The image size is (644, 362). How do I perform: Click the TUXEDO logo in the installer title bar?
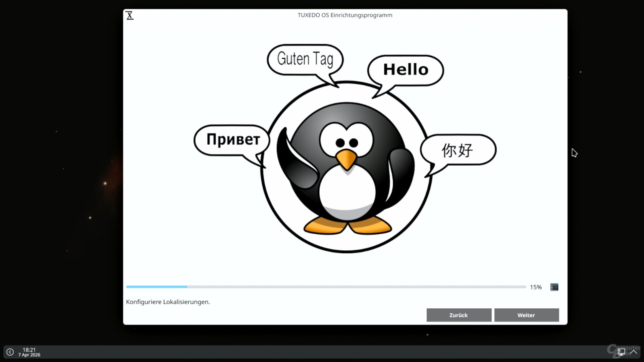(130, 15)
